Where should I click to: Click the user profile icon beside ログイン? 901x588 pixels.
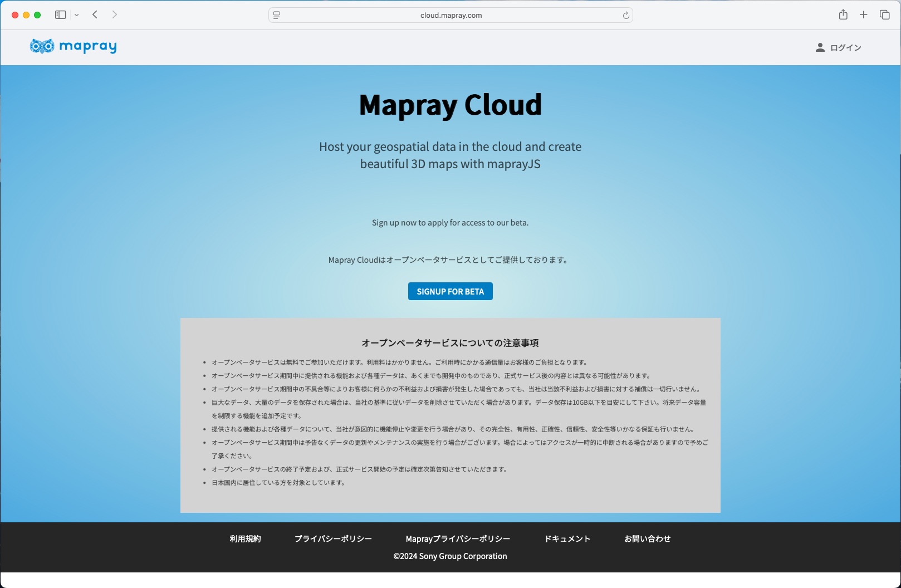pos(820,48)
